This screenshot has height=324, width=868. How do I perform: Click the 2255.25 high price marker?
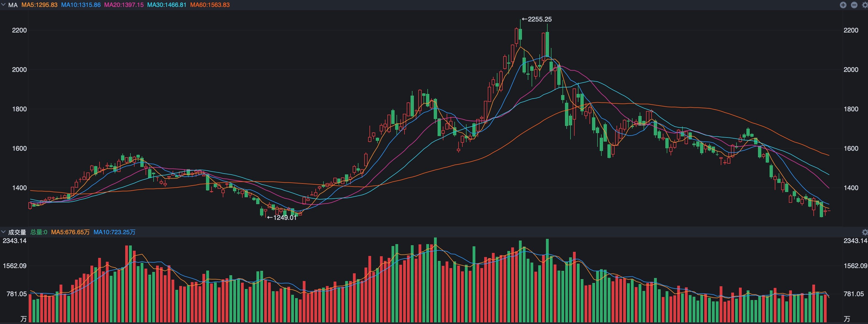coord(537,19)
